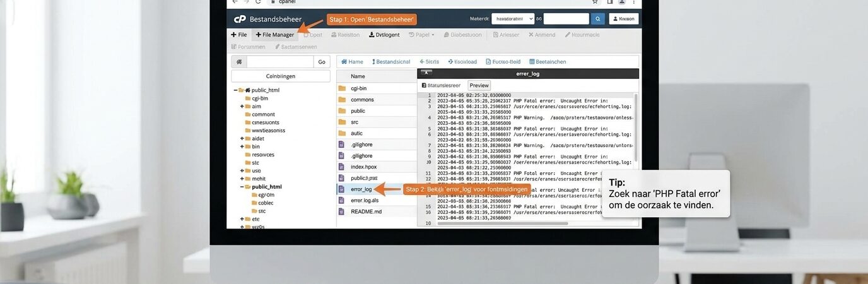868x284 pixels.
Task: Click the browser bookmark star icon
Action: (594, 2)
